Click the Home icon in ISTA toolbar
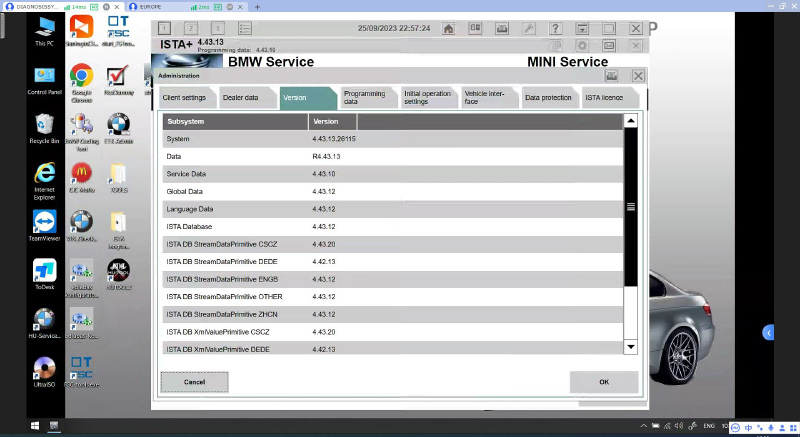Screen dimensions: 800x437 pyautogui.click(x=449, y=29)
